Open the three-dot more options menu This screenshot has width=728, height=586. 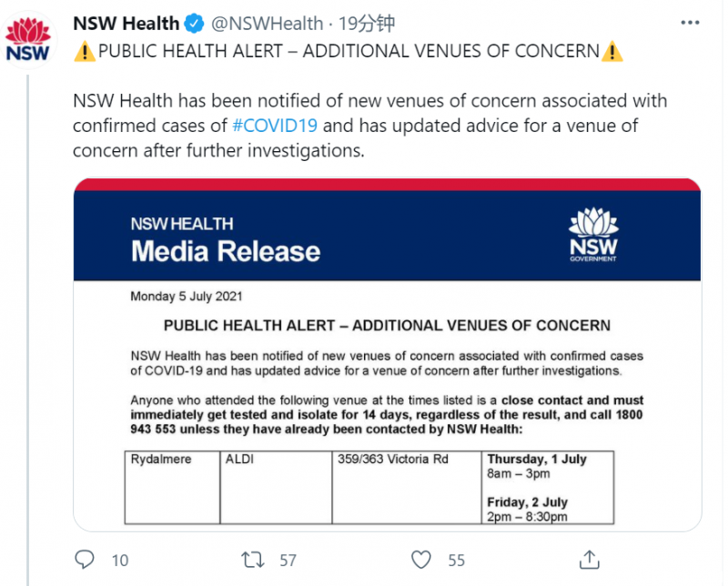[690, 23]
